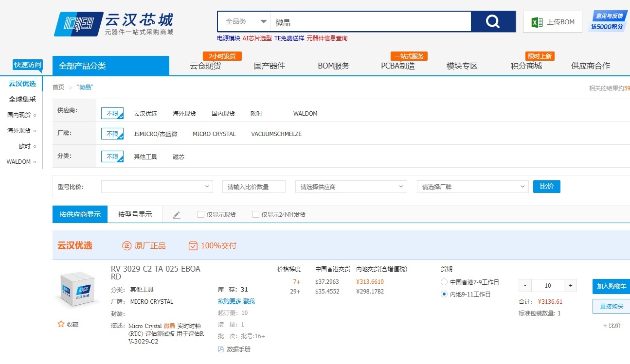
Task: Click the TE免费送样 hot-search link
Action: click(x=289, y=38)
